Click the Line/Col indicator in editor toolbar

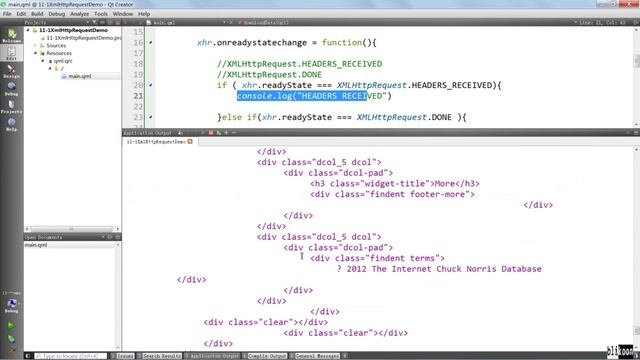point(602,22)
